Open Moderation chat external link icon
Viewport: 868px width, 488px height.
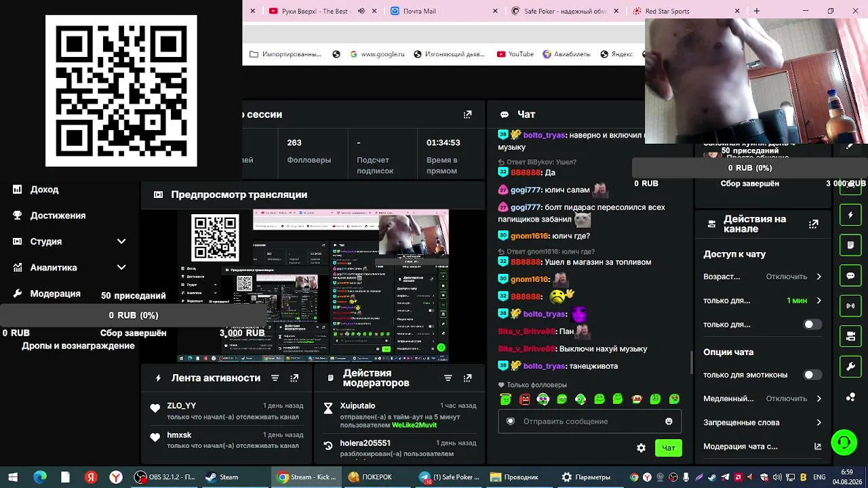(x=818, y=447)
